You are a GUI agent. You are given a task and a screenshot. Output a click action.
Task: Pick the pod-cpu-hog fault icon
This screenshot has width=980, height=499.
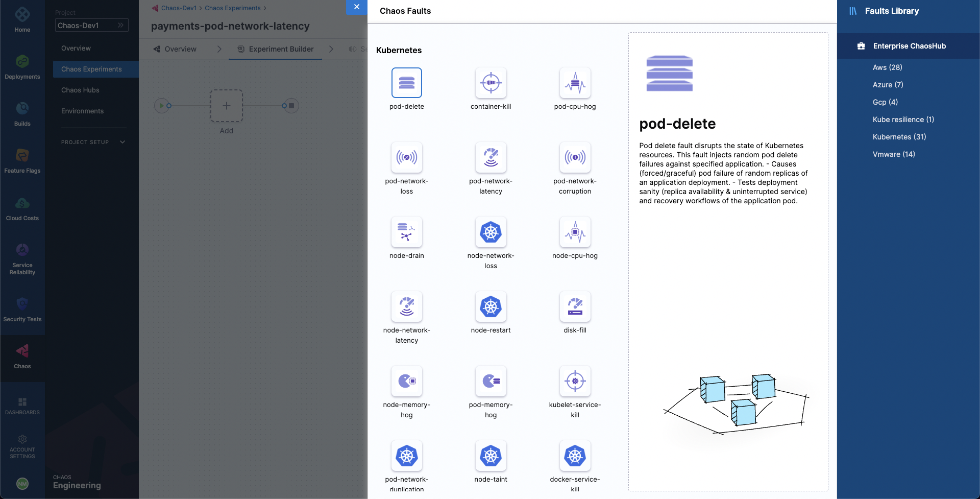click(x=575, y=83)
